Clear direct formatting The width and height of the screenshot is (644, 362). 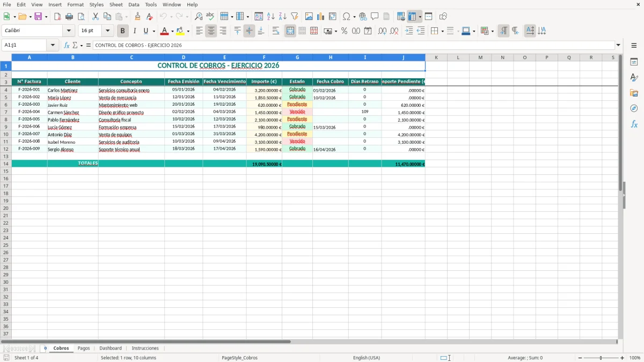(x=149, y=17)
